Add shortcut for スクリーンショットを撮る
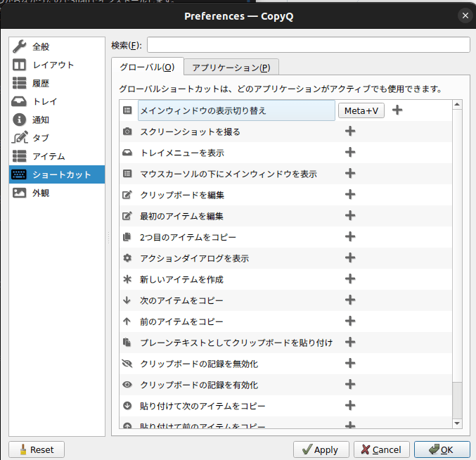Image resolution: width=476 pixels, height=460 pixels. (x=350, y=131)
